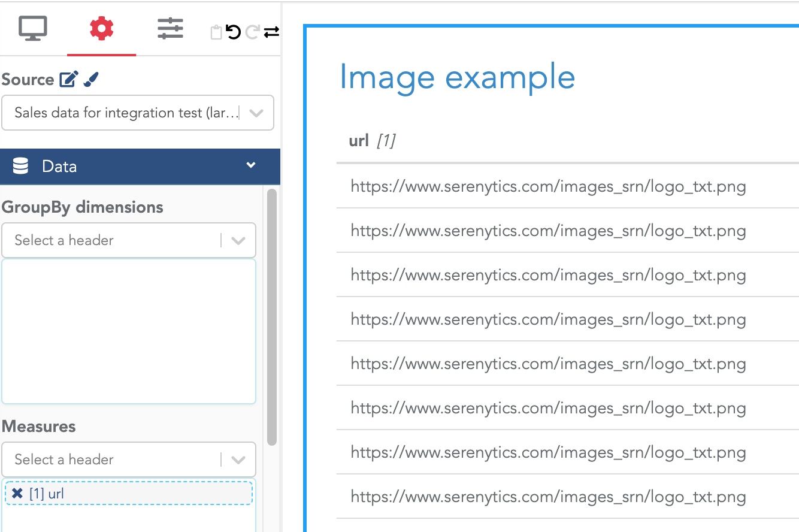The image size is (799, 532).
Task: Click the left panel vertical scrollbar
Action: click(x=272, y=317)
